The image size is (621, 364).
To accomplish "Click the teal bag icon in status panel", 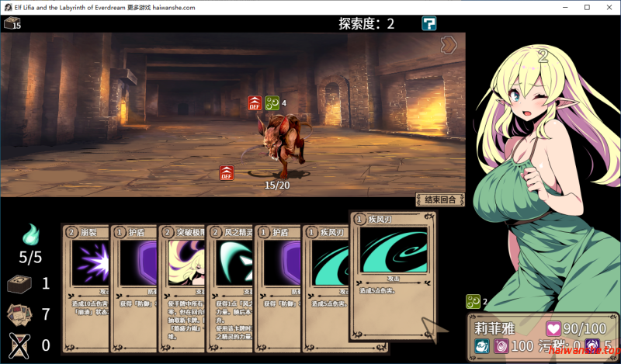I will [x=481, y=346].
